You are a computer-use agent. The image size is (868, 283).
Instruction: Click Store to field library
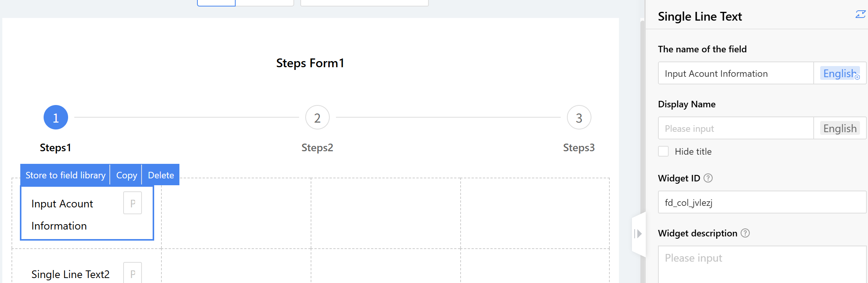click(x=65, y=175)
